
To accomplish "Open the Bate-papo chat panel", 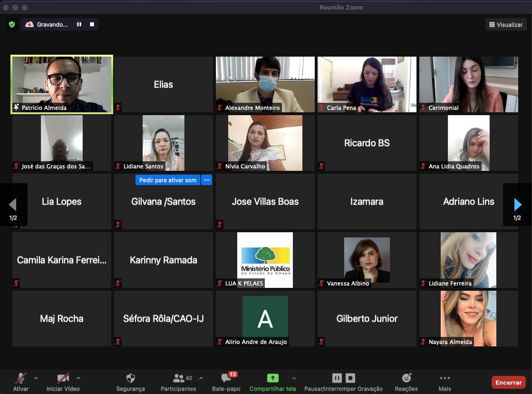I will [x=226, y=382].
